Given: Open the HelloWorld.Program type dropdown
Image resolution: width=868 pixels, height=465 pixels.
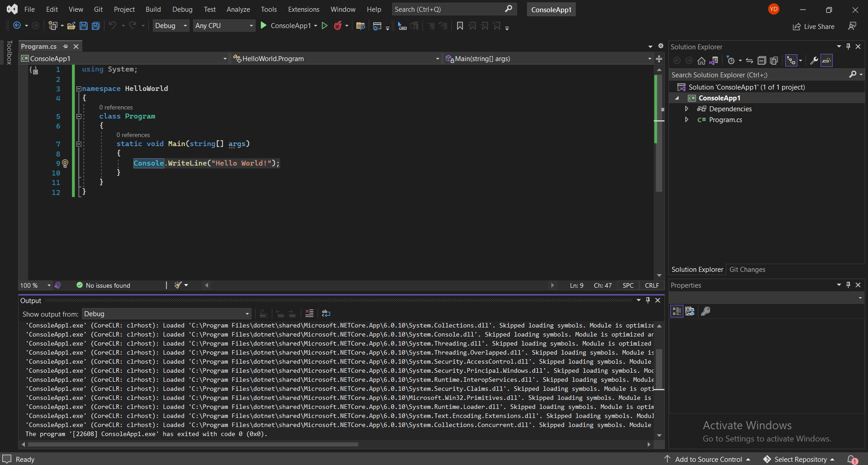Looking at the screenshot, I should coord(336,59).
